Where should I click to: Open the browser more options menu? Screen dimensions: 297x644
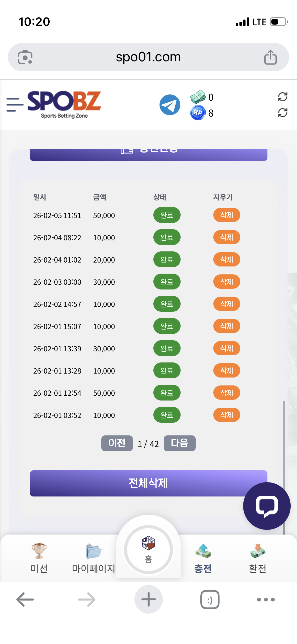click(x=266, y=599)
